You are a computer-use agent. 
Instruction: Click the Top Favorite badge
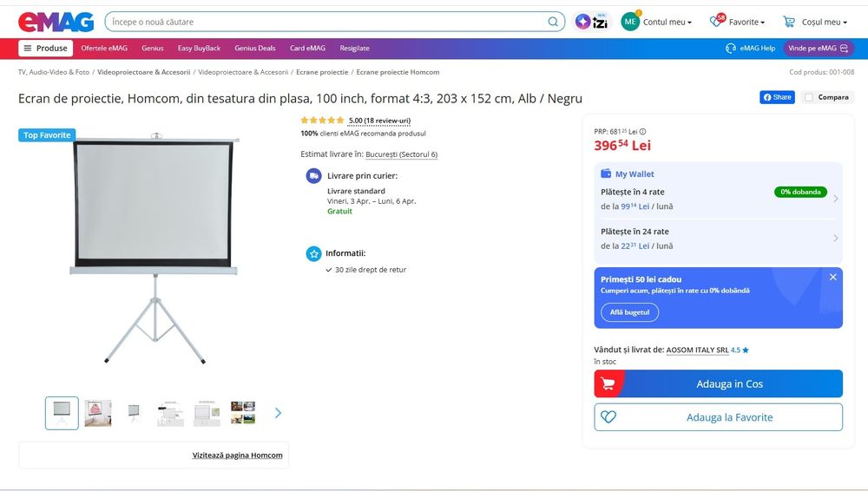point(47,135)
